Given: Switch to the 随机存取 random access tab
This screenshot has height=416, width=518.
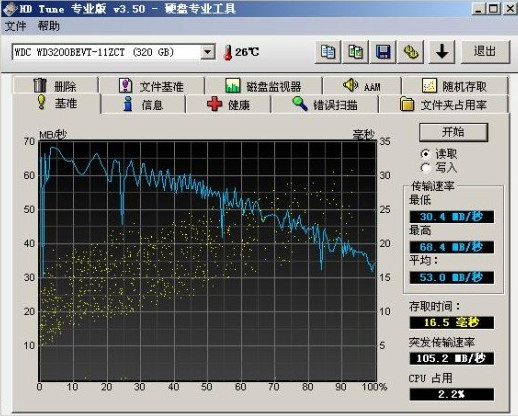Looking at the screenshot, I should [455, 86].
